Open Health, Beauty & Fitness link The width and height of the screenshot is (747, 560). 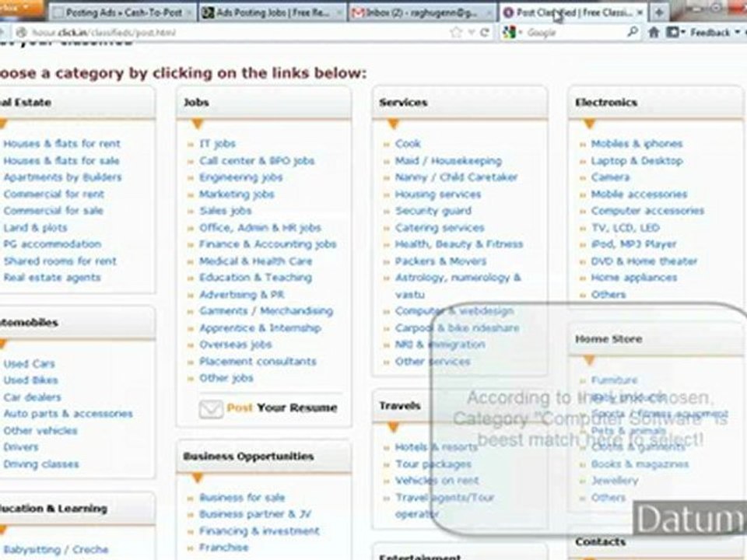coord(459,244)
